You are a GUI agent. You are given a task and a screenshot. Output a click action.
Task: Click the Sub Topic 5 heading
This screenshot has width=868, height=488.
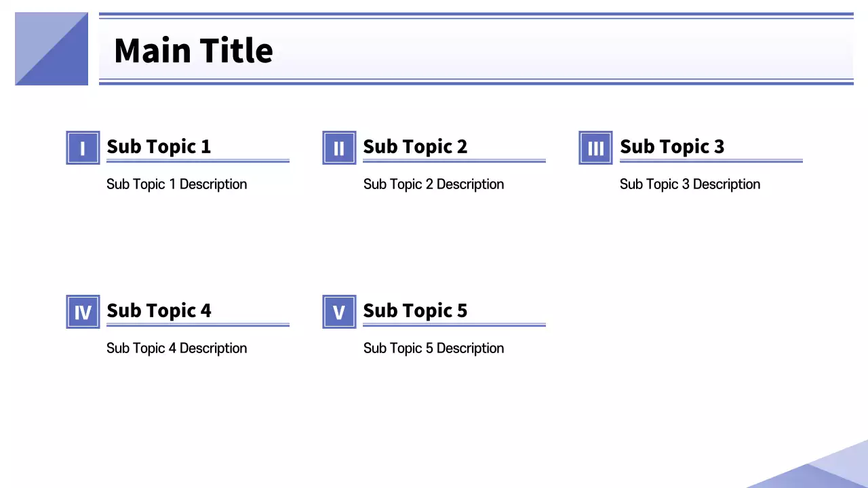tap(415, 310)
